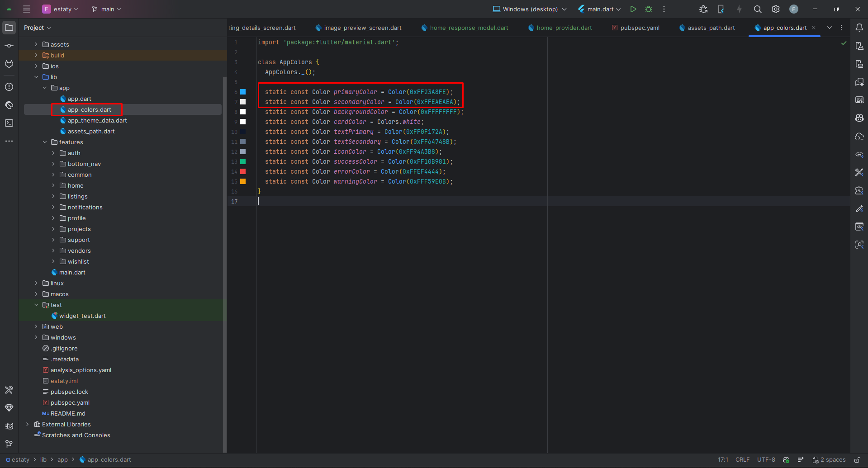Collapse the features folder
Image resolution: width=868 pixels, height=468 pixels.
point(45,142)
